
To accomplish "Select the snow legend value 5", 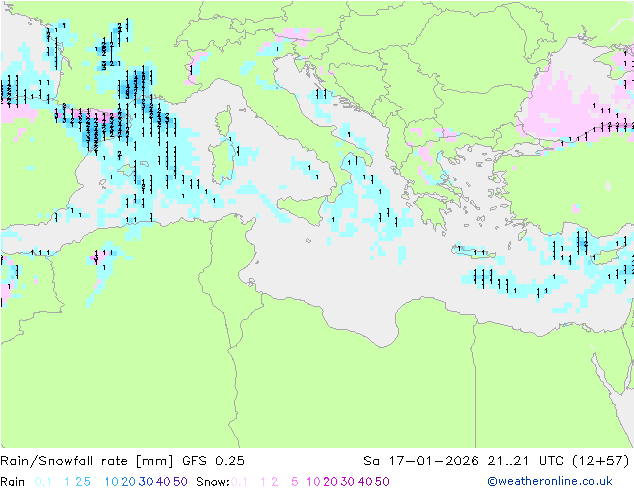I will [295, 482].
